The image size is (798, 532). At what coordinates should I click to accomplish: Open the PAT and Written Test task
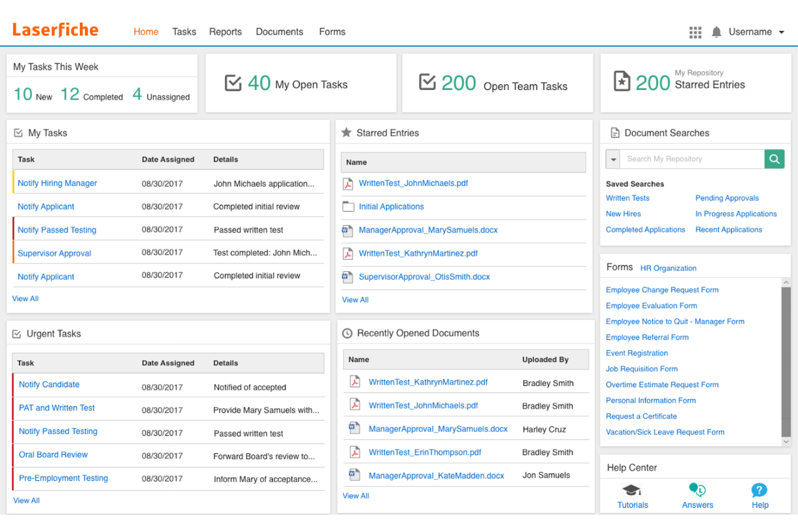tap(57, 408)
